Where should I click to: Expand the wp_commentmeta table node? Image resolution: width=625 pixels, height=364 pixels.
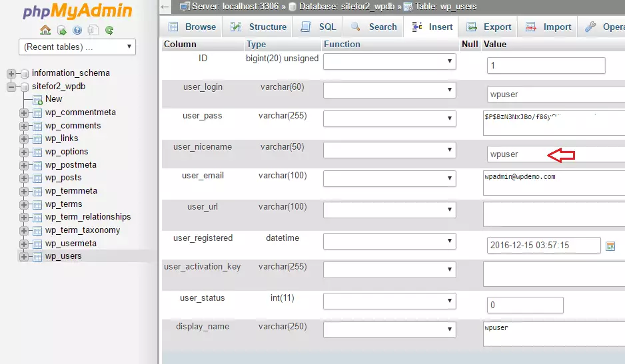24,112
